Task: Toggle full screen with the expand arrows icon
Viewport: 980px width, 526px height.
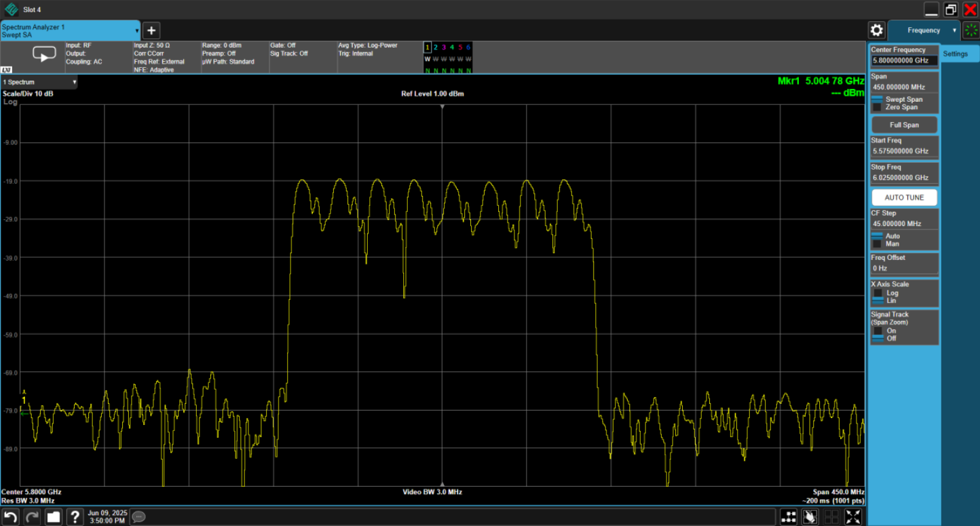Action: pos(854,517)
